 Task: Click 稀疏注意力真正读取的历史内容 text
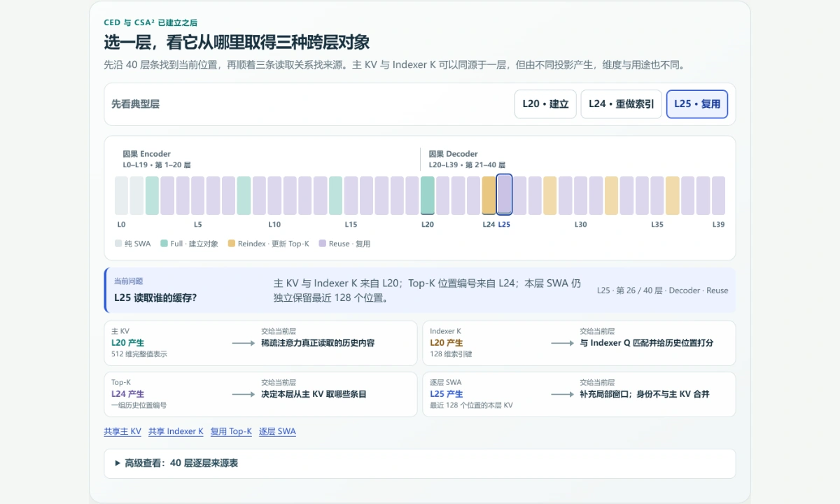pyautogui.click(x=318, y=343)
